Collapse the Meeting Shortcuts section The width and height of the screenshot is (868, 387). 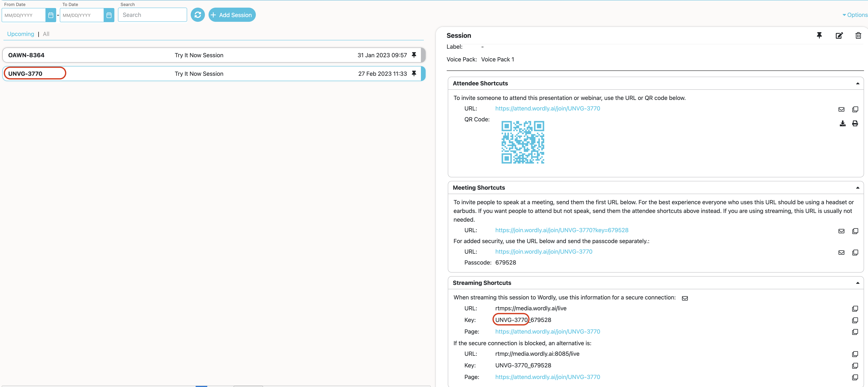858,188
